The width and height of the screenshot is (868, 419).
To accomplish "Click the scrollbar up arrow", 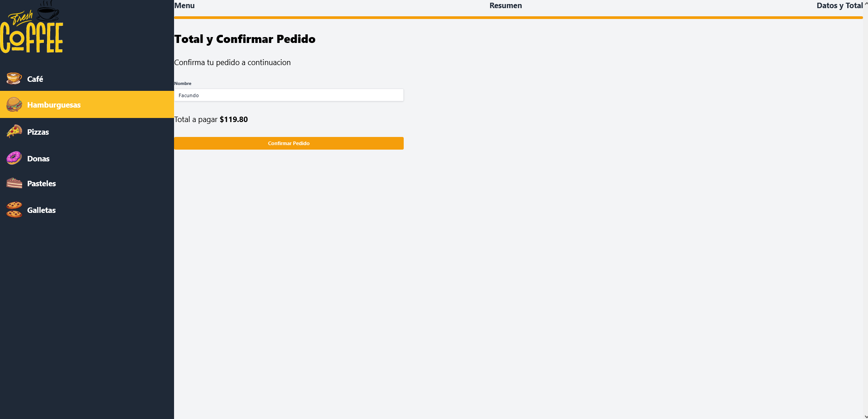I will point(865,3).
